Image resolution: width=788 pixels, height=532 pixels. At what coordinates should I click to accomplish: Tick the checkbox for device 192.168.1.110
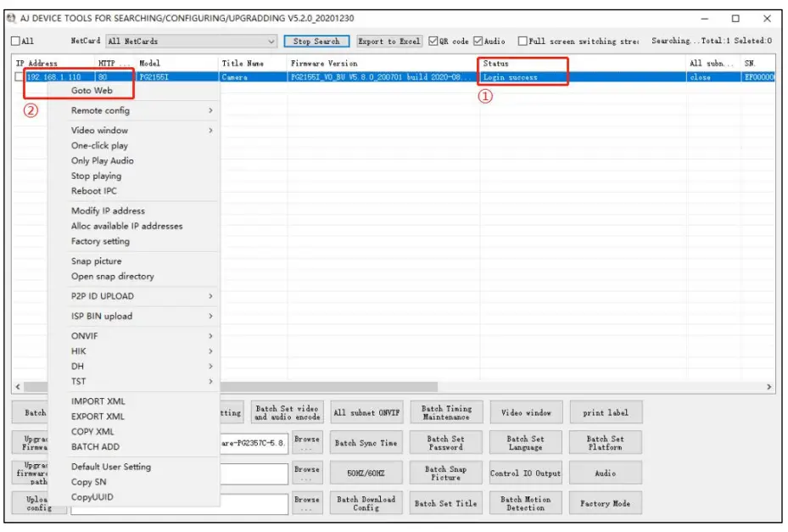[20, 77]
